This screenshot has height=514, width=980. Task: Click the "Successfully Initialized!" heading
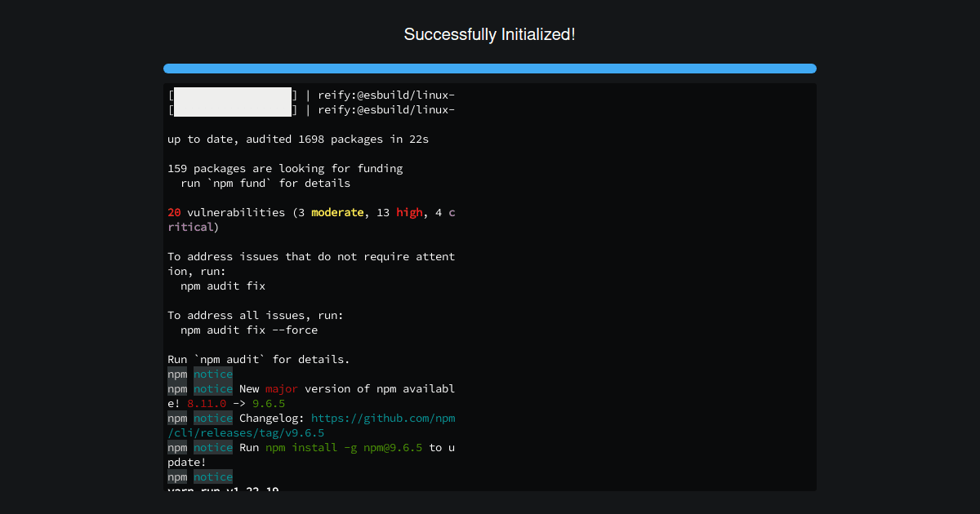(x=490, y=34)
